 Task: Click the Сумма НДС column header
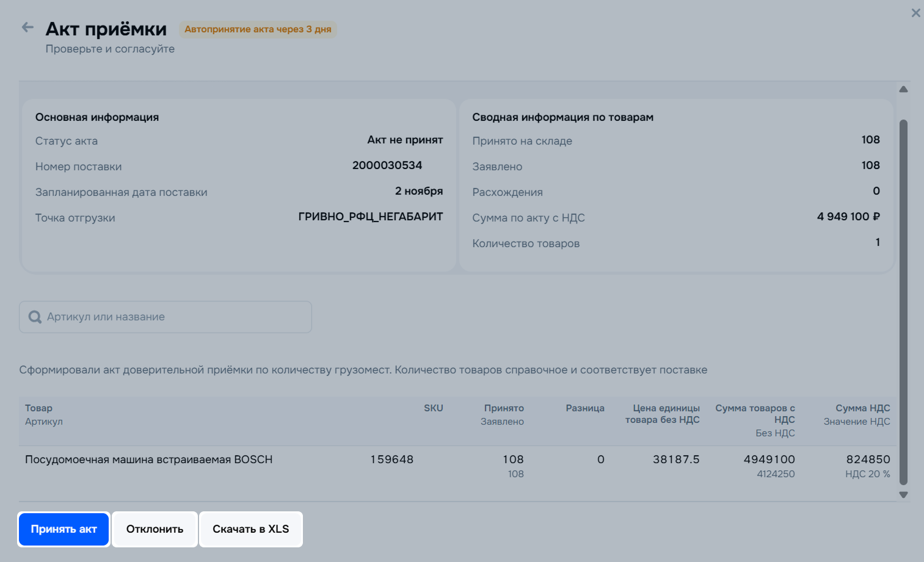click(862, 408)
